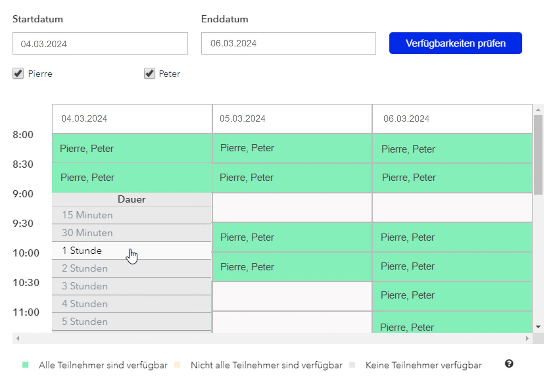
Task: Click the horizontal scrollbar left arrow
Action: coord(18,338)
